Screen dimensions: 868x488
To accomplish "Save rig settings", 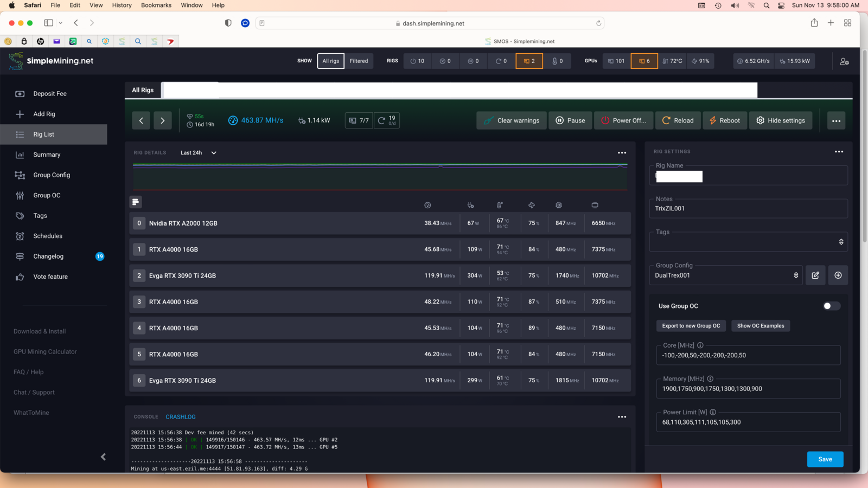I will (x=825, y=459).
